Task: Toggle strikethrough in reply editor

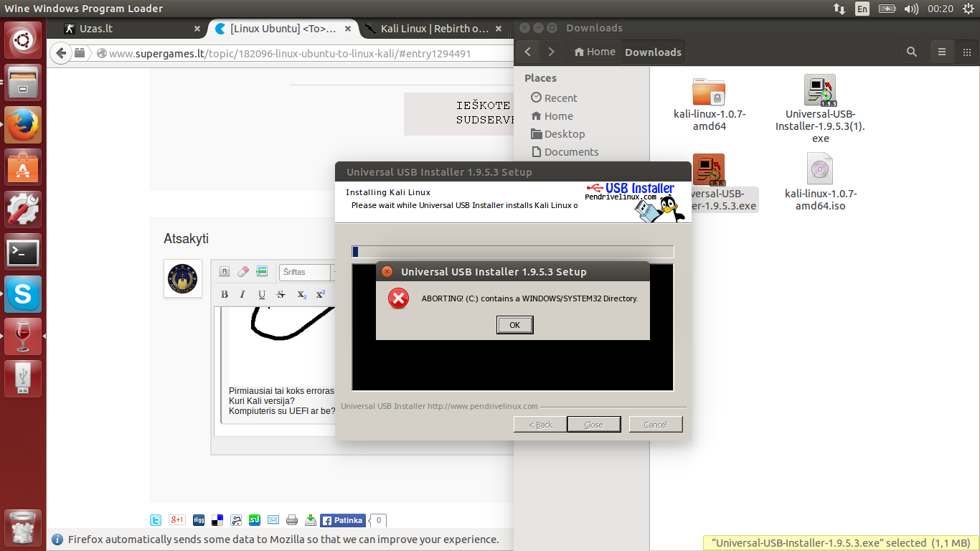Action: point(281,294)
